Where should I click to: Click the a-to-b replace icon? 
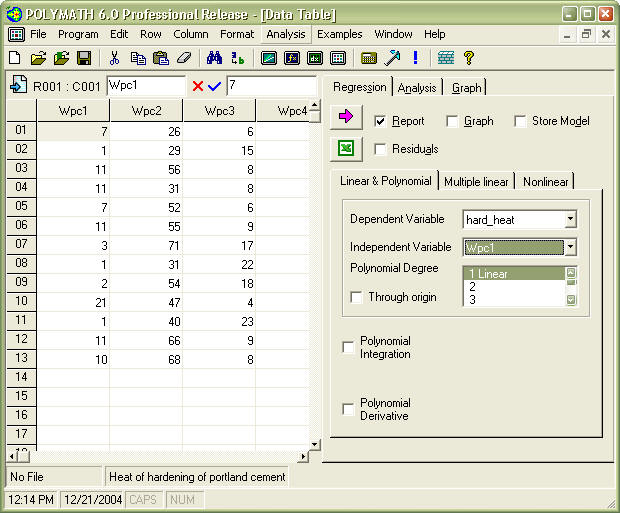coord(238,58)
